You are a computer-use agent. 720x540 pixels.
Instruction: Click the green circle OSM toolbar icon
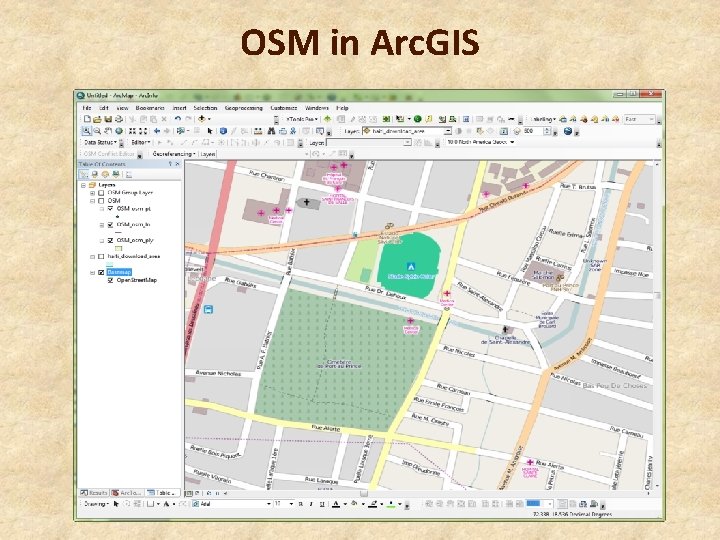[417, 119]
